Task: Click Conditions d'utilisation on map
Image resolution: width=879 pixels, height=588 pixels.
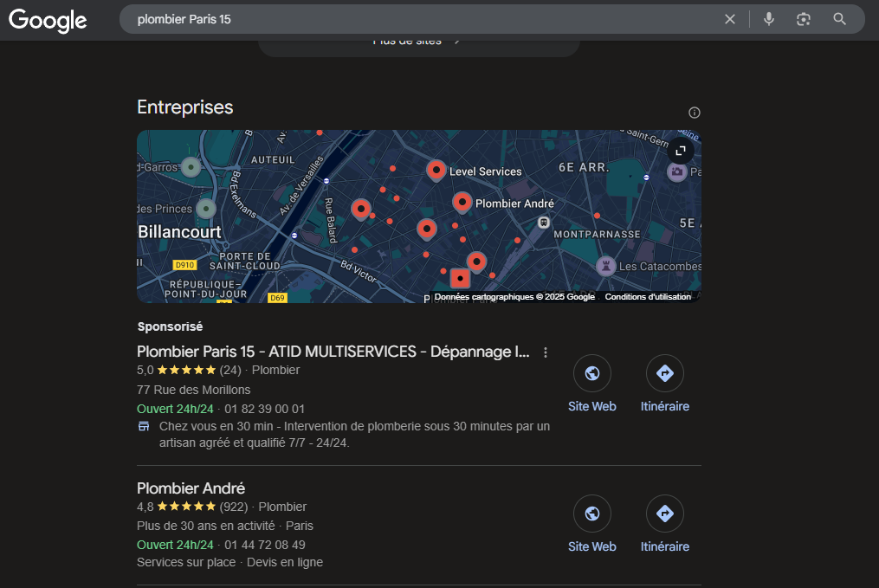Action: [x=648, y=296]
